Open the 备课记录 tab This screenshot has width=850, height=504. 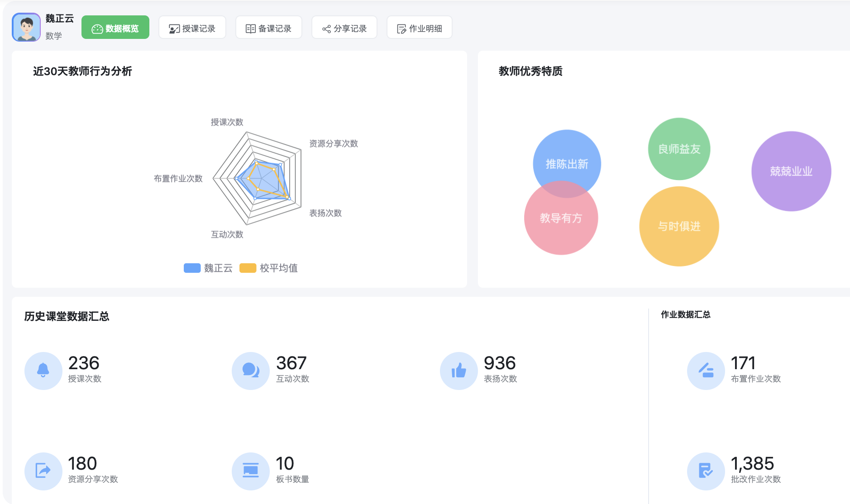pos(268,29)
